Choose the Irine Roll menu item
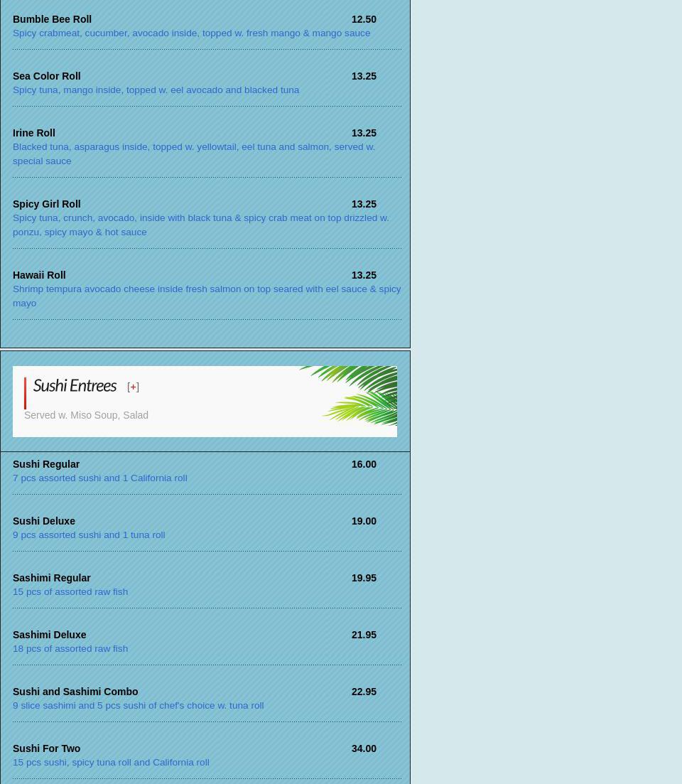 point(33,133)
